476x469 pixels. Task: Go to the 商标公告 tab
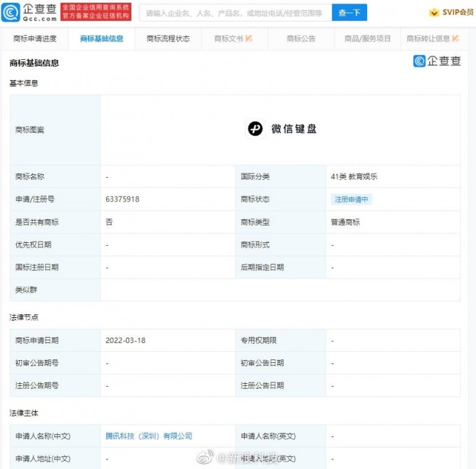coord(301,39)
